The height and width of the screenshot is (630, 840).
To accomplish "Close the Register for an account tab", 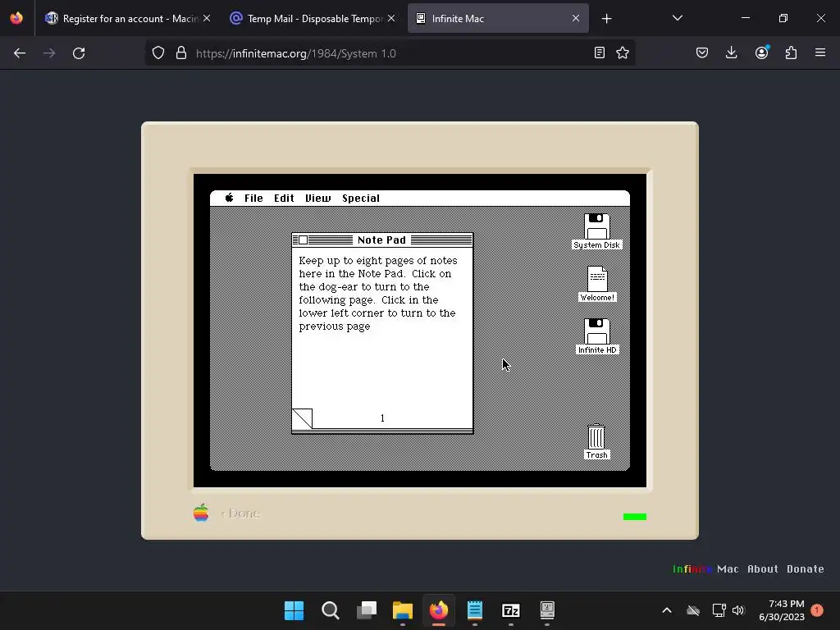I will (x=207, y=18).
